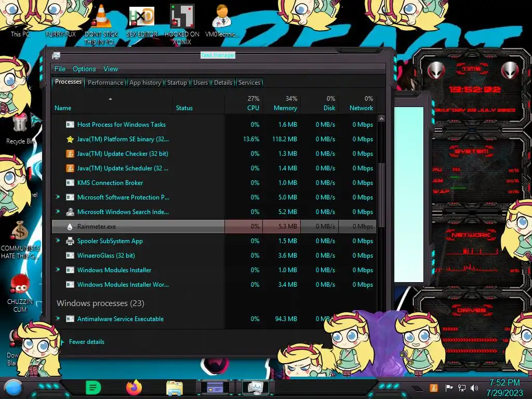Sort processes by Name column
Viewport: 532px width, 399px height.
112,103
